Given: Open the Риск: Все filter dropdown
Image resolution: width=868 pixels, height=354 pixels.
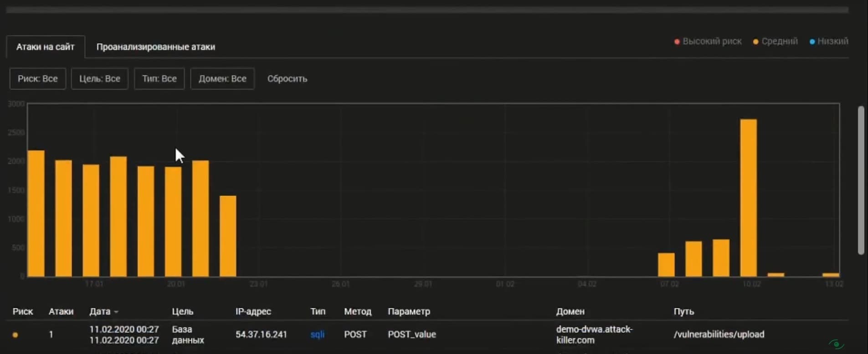Looking at the screenshot, I should (x=38, y=78).
